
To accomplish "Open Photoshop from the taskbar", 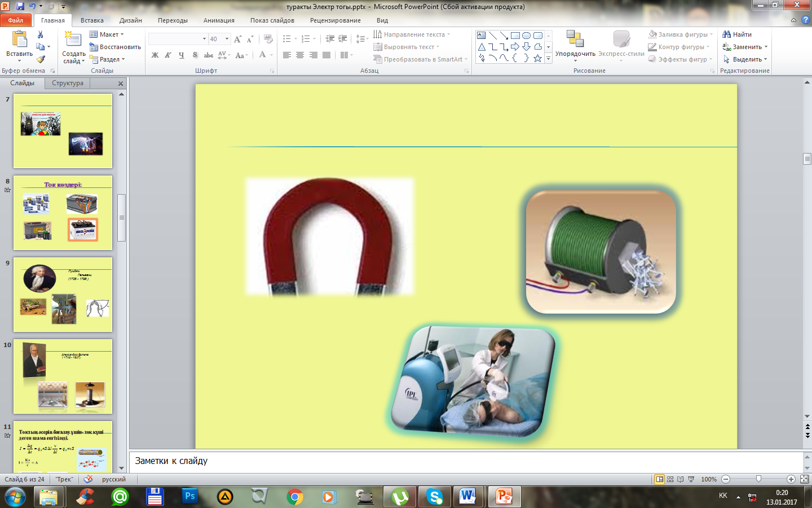I will (x=190, y=497).
